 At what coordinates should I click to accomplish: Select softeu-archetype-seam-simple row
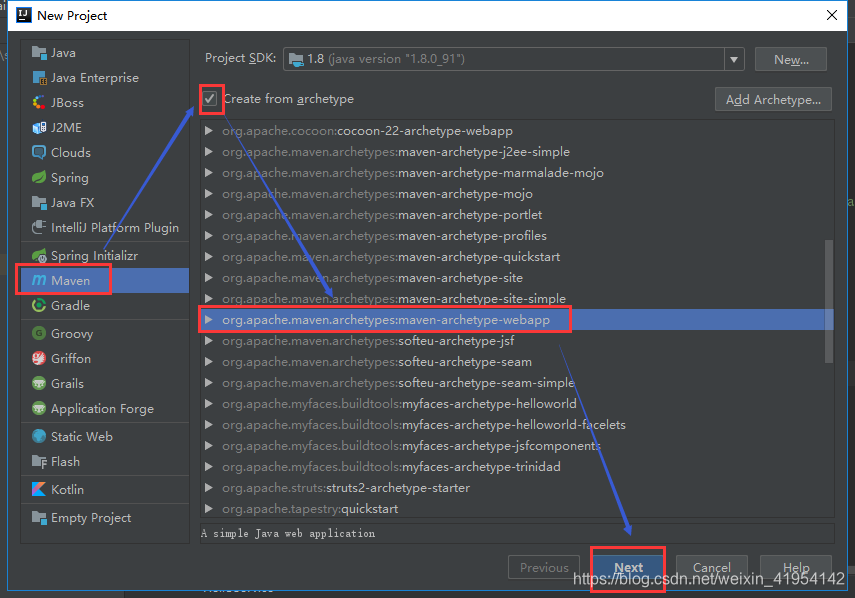click(517, 383)
